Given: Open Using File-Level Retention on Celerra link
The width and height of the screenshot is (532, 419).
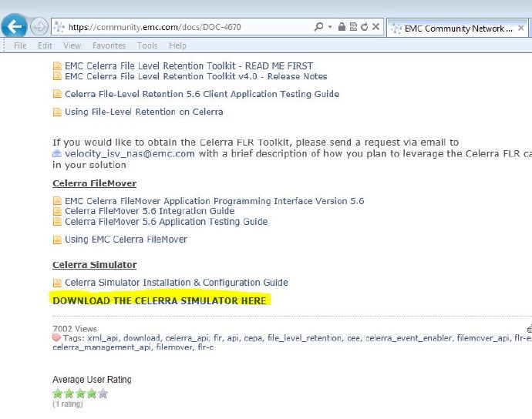Looking at the screenshot, I should point(144,112).
